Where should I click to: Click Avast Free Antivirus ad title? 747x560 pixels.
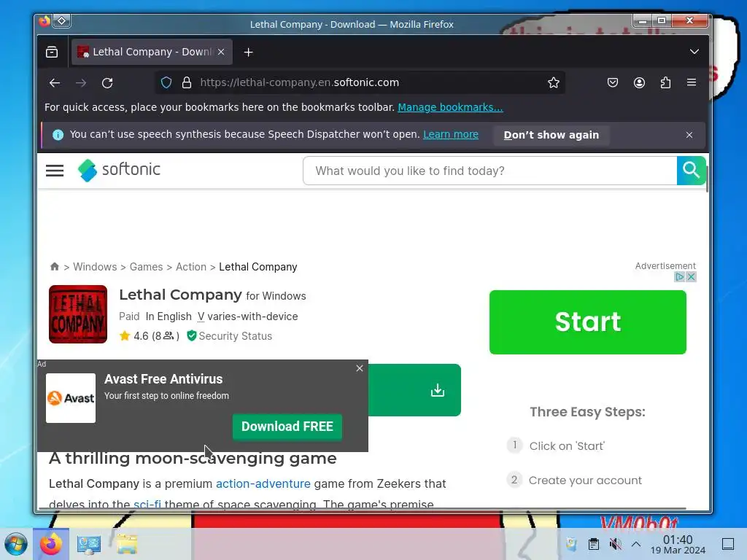[x=163, y=379]
